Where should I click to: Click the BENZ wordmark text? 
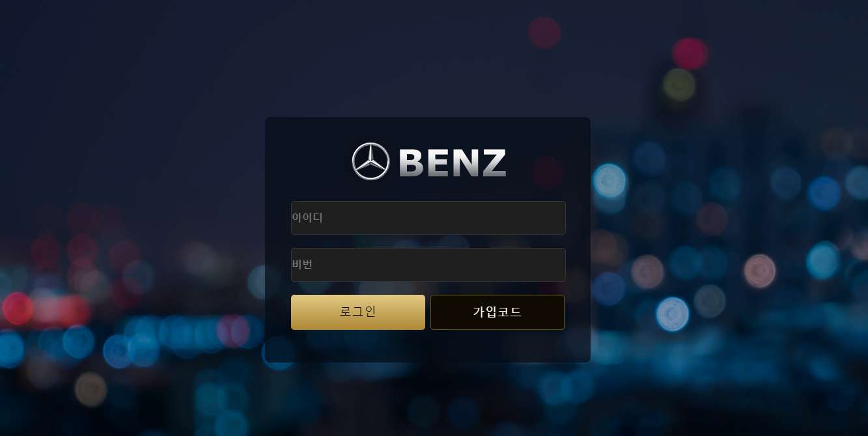(x=453, y=163)
